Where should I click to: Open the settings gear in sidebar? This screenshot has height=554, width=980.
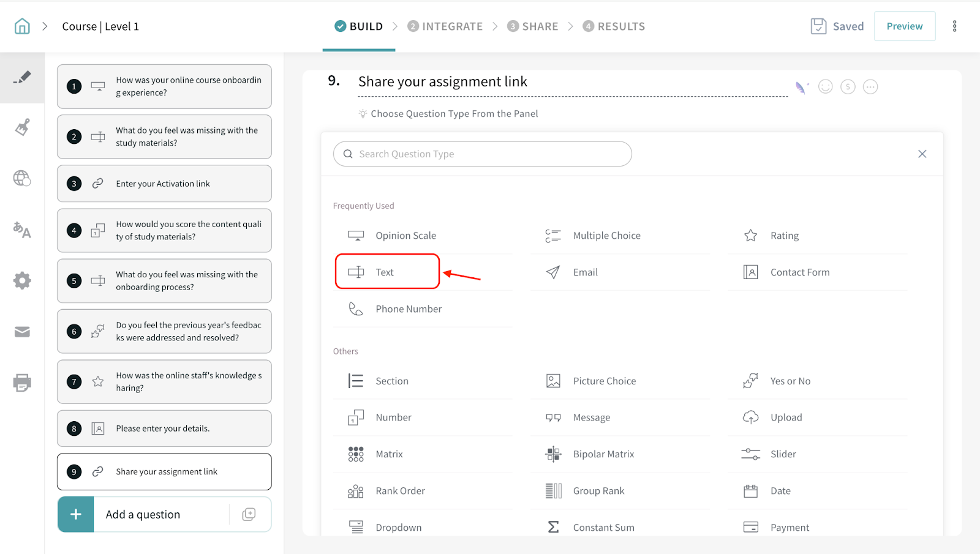pyautogui.click(x=22, y=281)
